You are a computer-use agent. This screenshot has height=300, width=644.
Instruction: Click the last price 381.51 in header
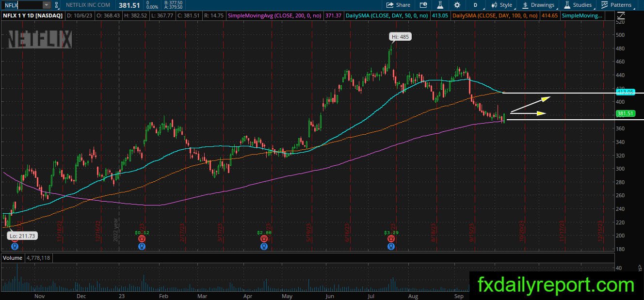129,5
